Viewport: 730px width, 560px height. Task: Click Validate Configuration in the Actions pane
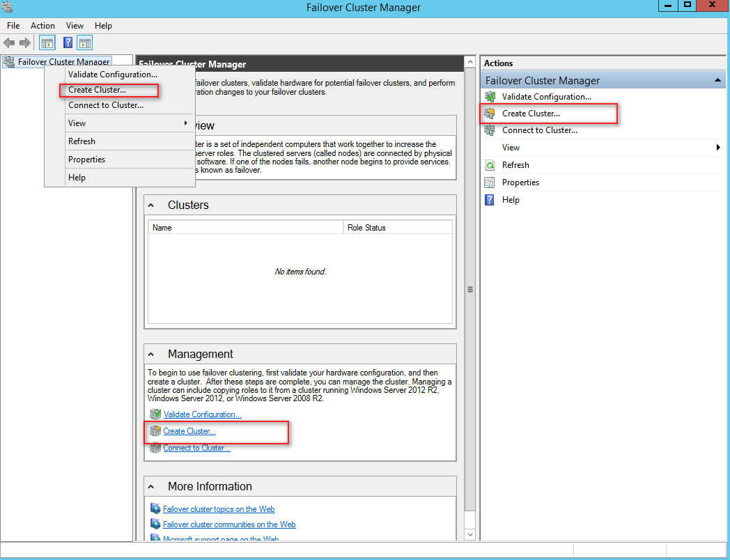547,97
